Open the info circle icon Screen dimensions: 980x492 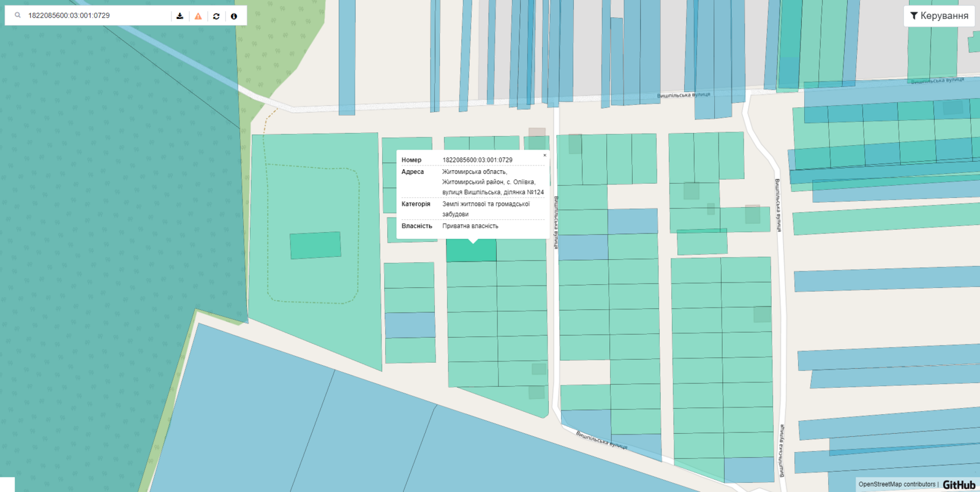click(233, 16)
